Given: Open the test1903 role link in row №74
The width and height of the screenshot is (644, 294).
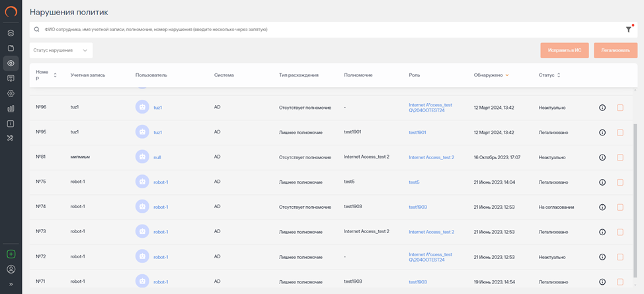Looking at the screenshot, I should (x=418, y=207).
